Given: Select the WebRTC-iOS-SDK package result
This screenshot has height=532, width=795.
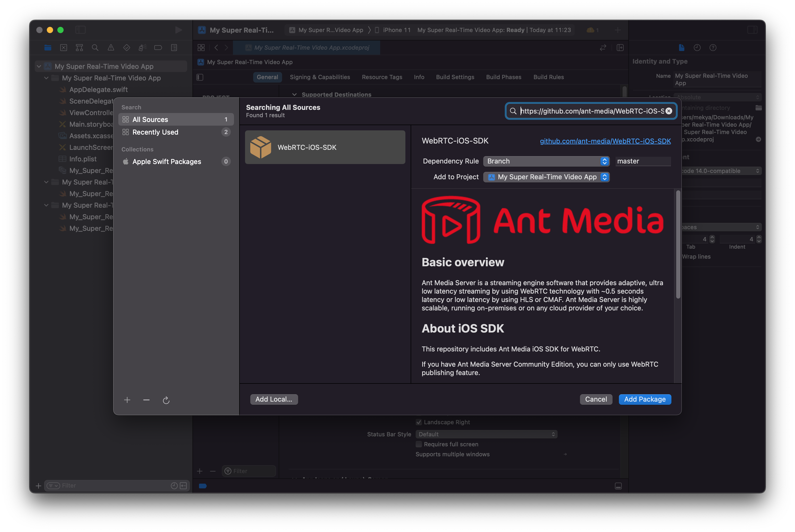Looking at the screenshot, I should (x=325, y=147).
